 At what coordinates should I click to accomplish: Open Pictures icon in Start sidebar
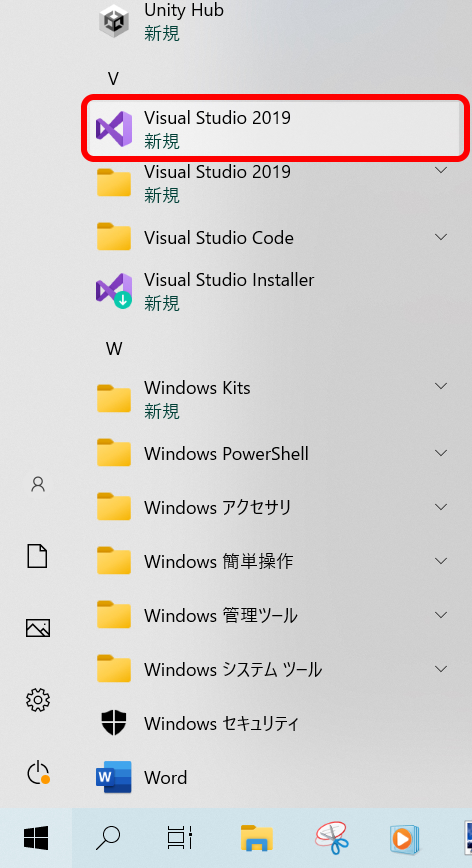(38, 628)
